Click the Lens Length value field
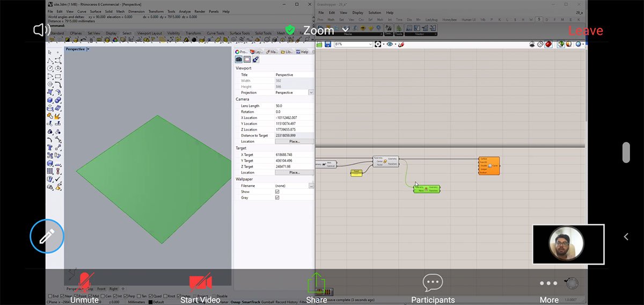This screenshot has width=644, height=305. click(x=294, y=106)
